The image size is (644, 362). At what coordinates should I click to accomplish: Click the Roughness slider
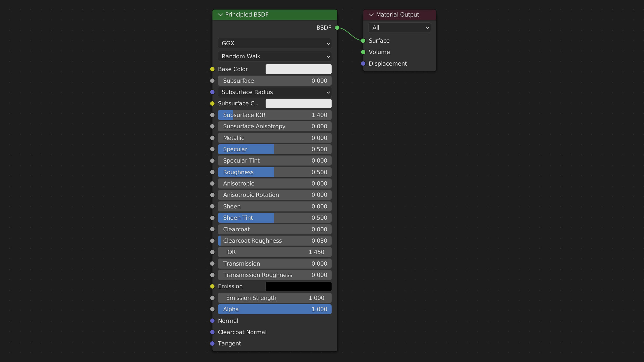point(275,172)
